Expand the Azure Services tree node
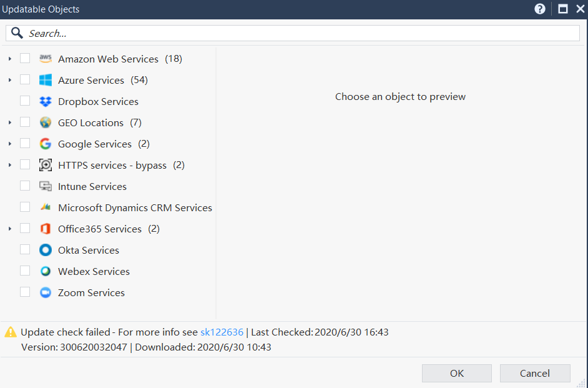The image size is (588, 388). [9, 80]
